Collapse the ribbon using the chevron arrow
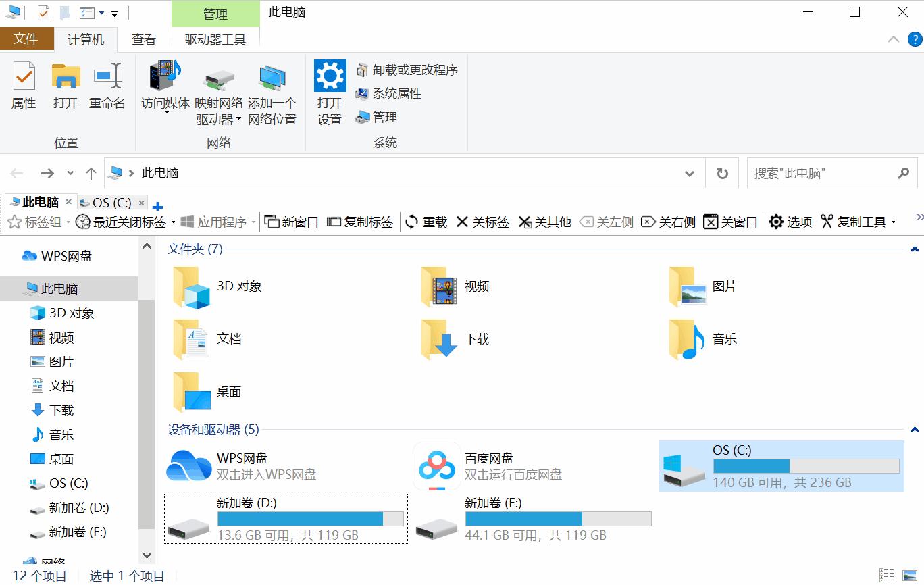The width and height of the screenshot is (924, 585). [x=893, y=40]
